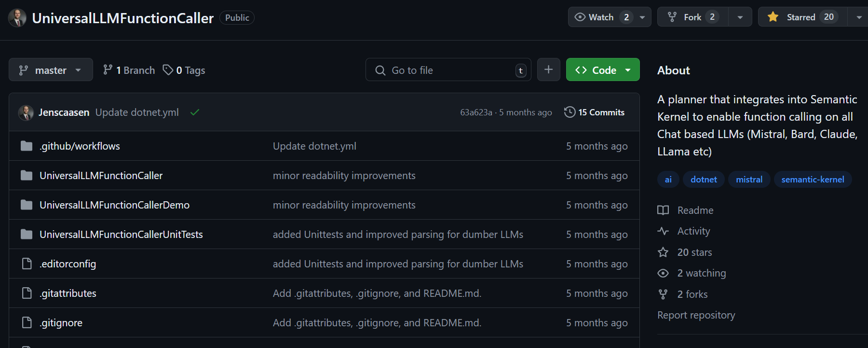Click the folder icon beside UniversalLLMFunctionCallerDemo
Viewport: 868px width, 348px height.
[x=27, y=205]
